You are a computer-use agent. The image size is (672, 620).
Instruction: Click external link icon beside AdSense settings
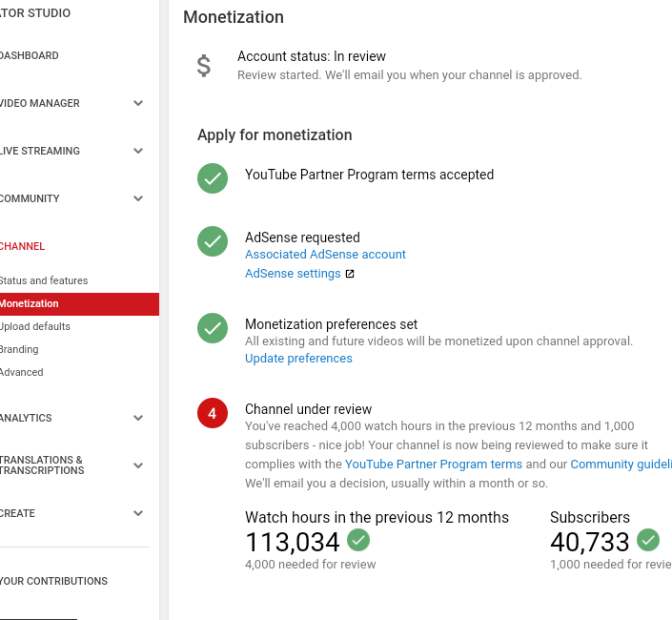click(350, 274)
